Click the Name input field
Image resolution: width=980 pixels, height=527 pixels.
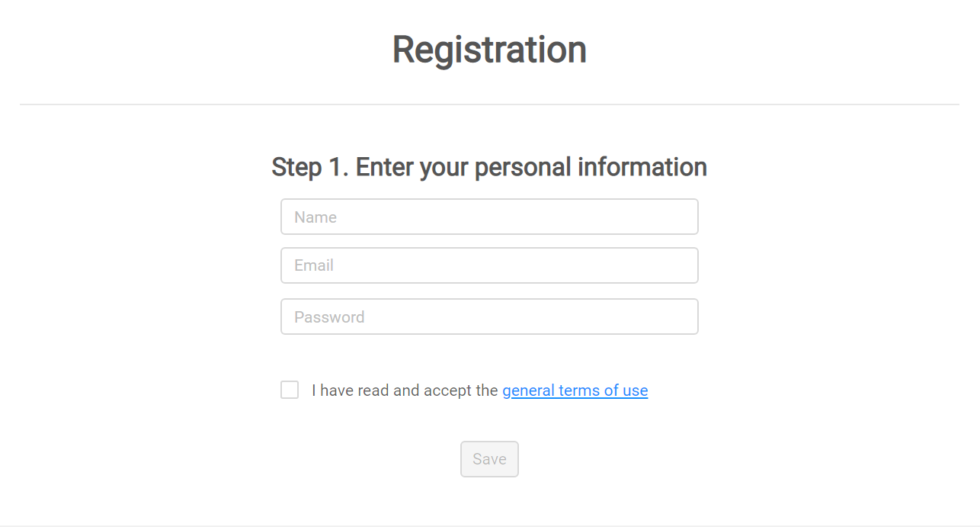489,217
